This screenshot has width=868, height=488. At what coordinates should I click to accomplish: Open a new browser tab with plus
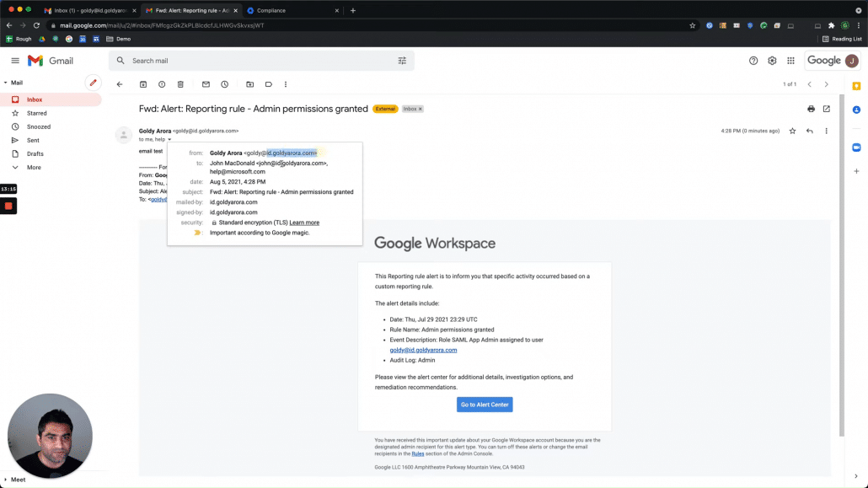[352, 10]
